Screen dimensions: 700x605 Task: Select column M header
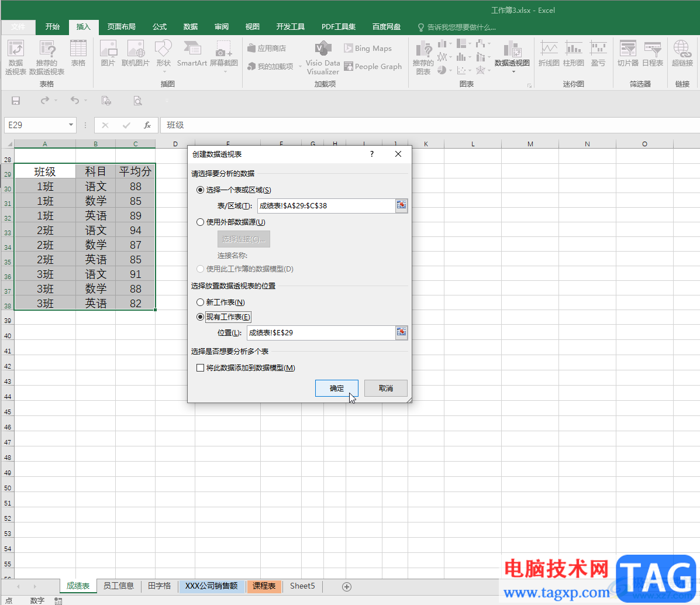(x=530, y=144)
